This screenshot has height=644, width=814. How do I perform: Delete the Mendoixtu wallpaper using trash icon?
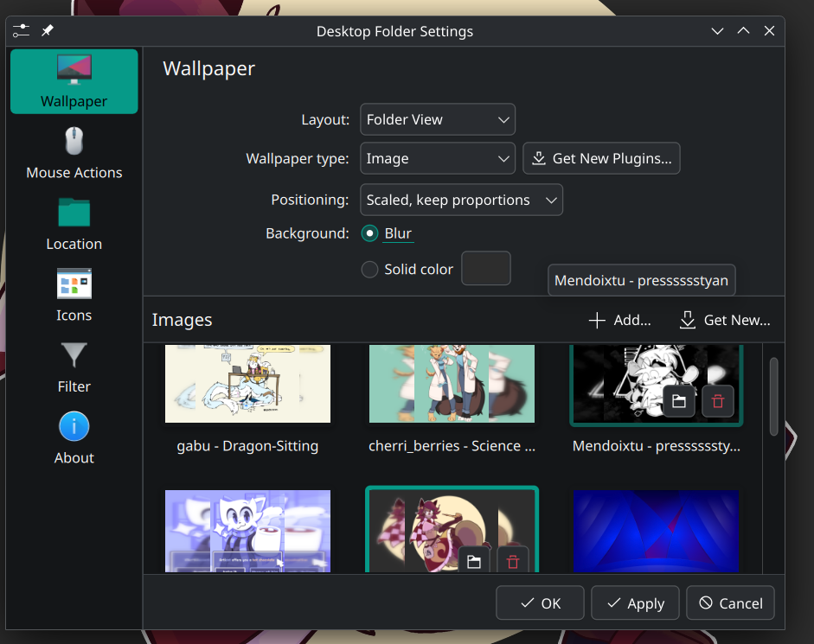point(717,401)
